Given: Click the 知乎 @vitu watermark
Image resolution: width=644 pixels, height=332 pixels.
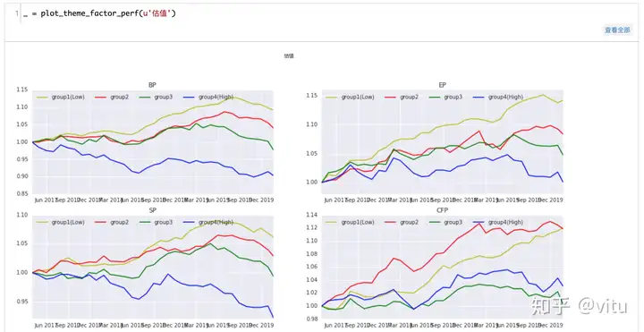Looking at the screenshot, I should (579, 307).
